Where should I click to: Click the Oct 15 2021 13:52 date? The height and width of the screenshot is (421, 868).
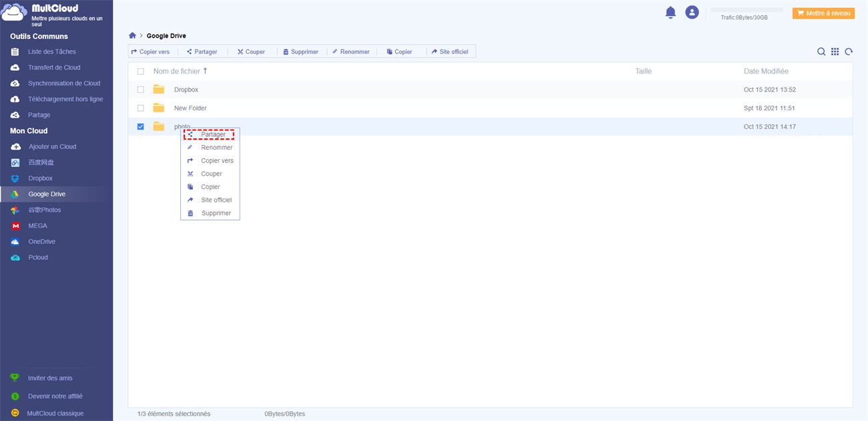point(770,90)
